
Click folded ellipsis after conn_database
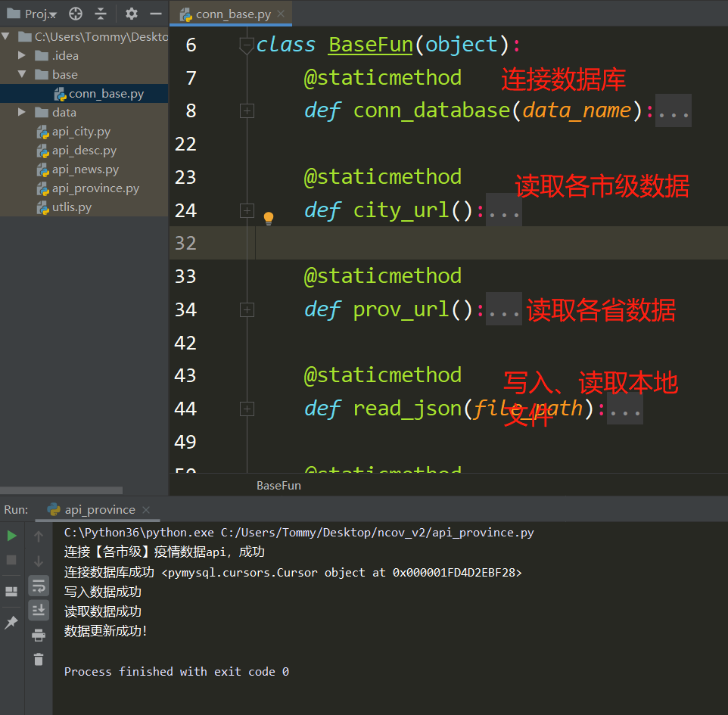point(674,111)
